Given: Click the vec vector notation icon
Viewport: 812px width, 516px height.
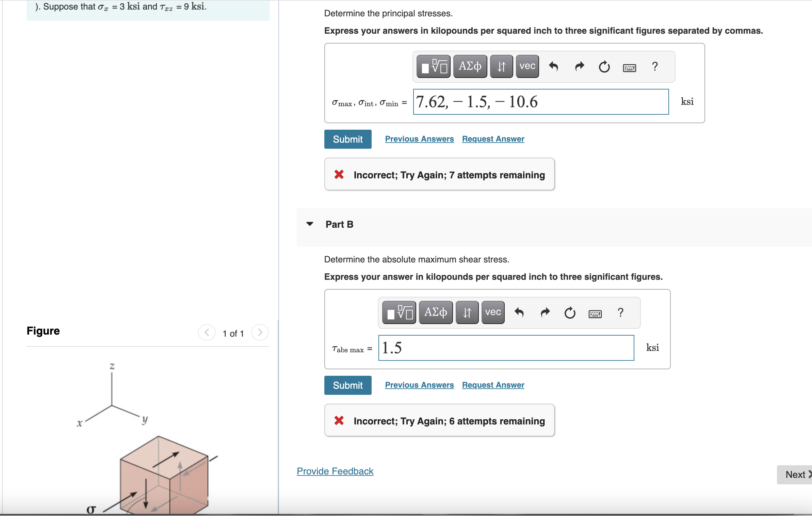Looking at the screenshot, I should click(x=527, y=66).
